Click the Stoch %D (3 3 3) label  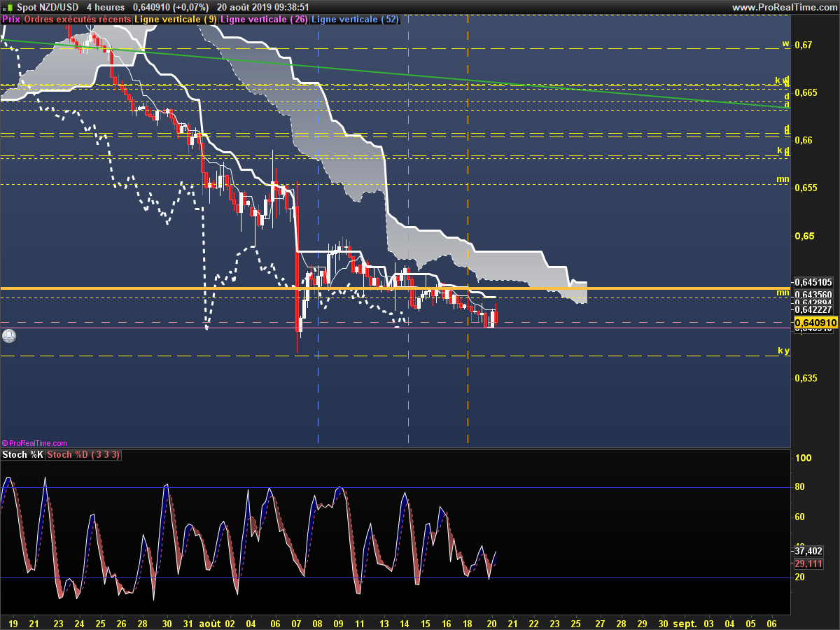coord(84,455)
